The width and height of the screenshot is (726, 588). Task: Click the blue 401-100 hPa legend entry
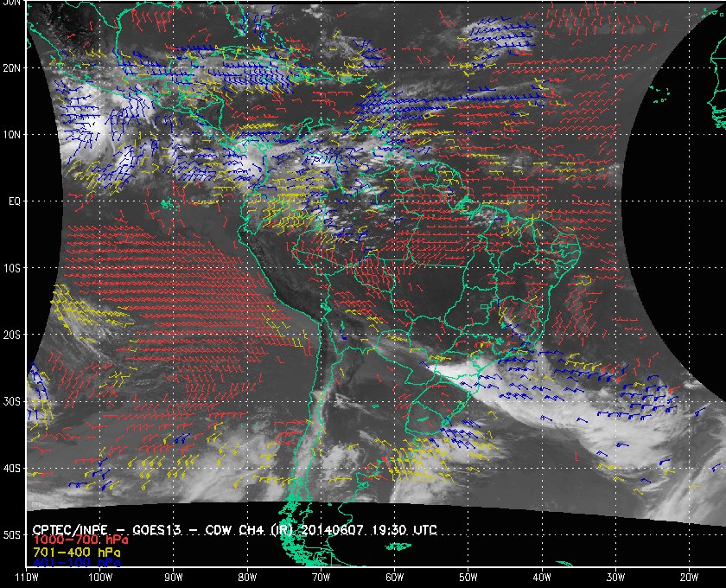[76, 563]
